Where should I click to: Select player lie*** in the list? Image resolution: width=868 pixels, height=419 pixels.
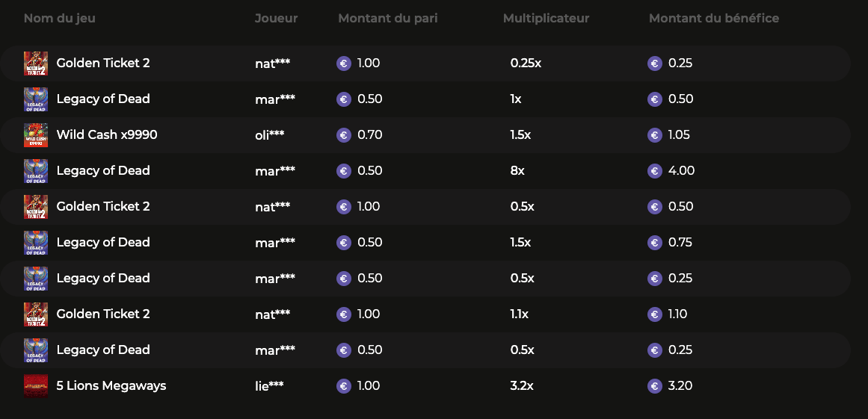(x=269, y=386)
